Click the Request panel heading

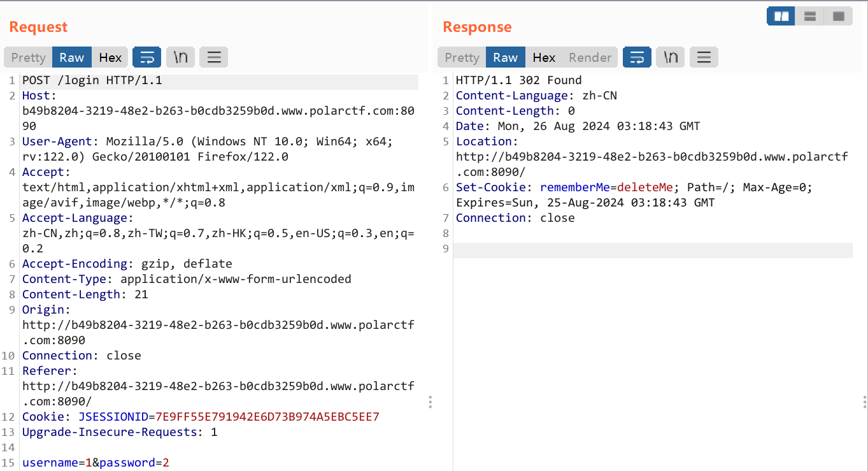point(38,27)
